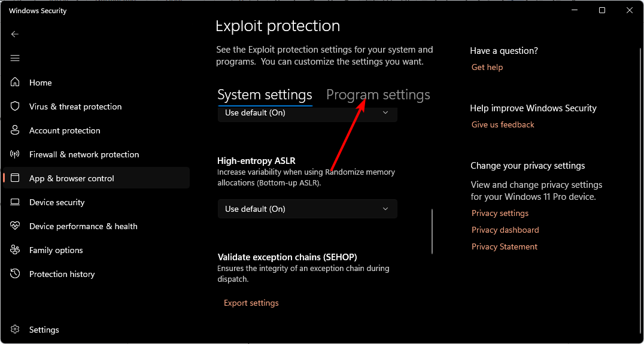
Task: Toggle the hamburger navigation menu
Action: [x=15, y=58]
